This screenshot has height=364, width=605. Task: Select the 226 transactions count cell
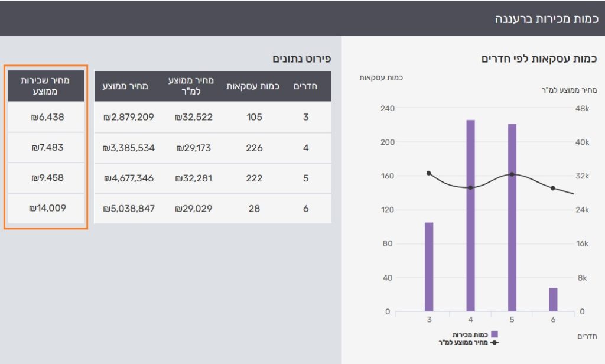254,148
